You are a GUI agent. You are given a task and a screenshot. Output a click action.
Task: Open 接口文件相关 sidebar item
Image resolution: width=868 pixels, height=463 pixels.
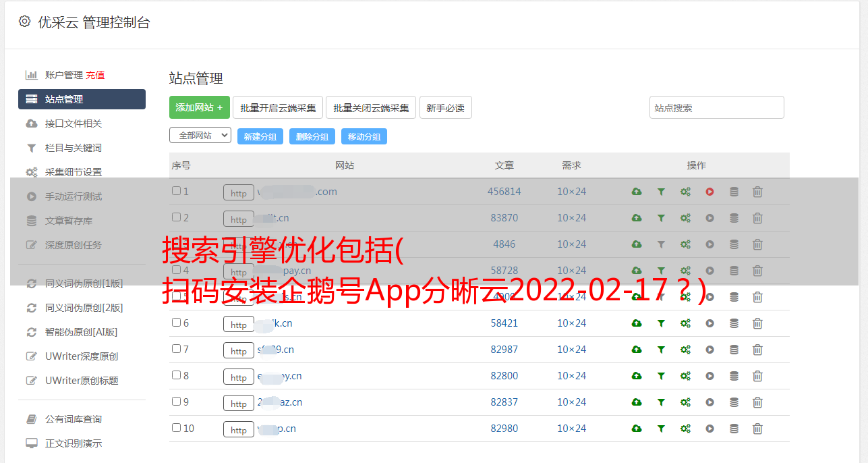(74, 124)
